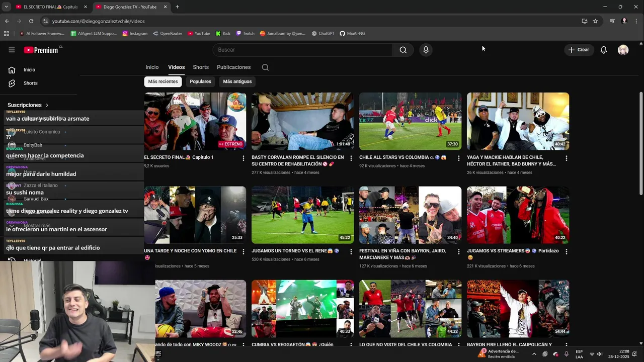
Task: Select the Videos channel tab
Action: (x=176, y=67)
